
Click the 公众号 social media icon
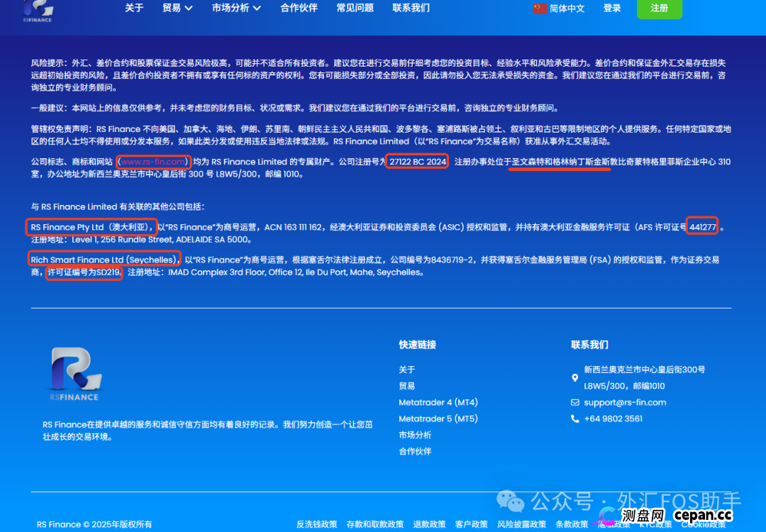[509, 501]
